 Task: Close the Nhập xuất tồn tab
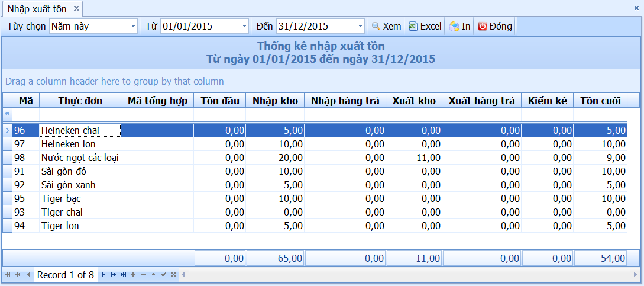pyautogui.click(x=76, y=9)
